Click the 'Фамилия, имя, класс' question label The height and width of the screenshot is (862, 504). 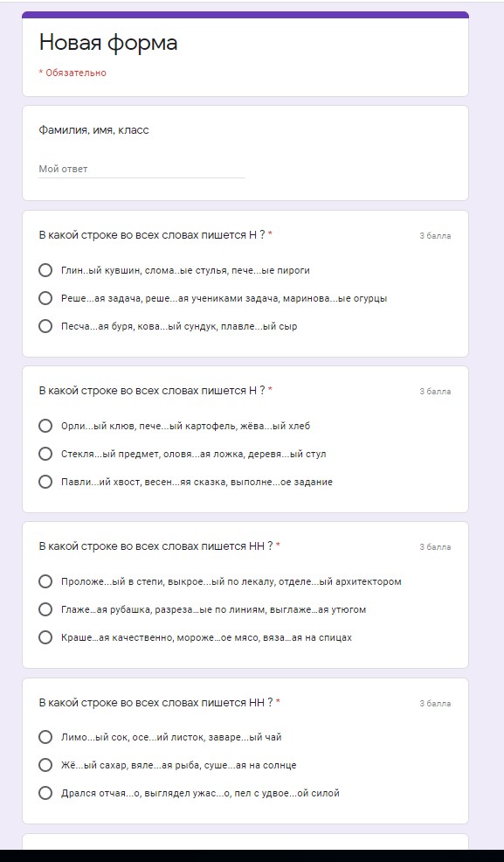point(93,131)
